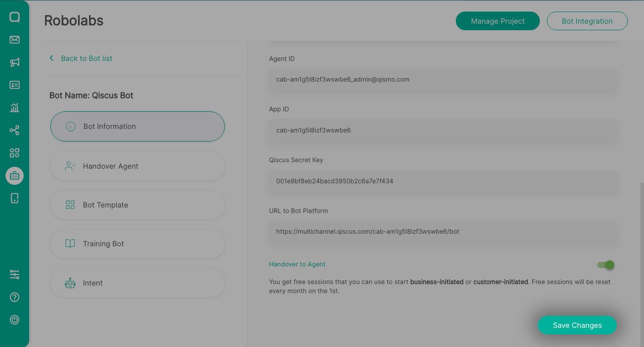
Task: Click the power logout icon
Action: pos(15,320)
